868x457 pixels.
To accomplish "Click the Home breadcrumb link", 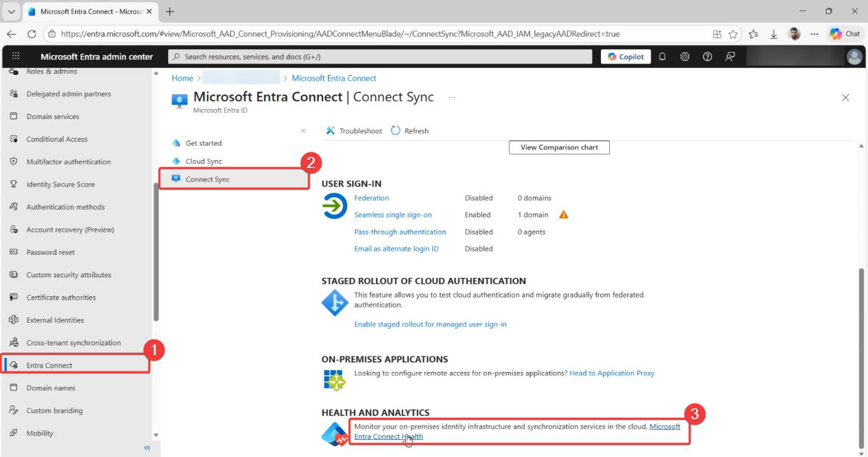I will coord(182,78).
